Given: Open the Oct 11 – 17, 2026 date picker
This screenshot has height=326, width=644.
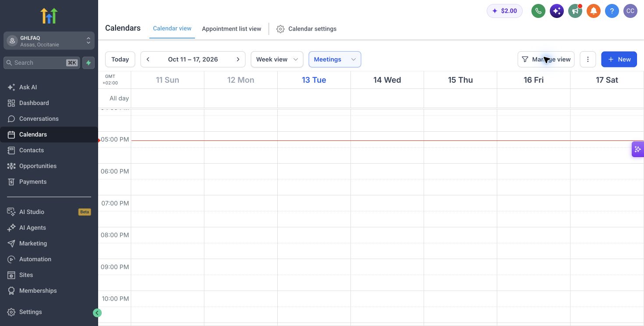Looking at the screenshot, I should (193, 60).
